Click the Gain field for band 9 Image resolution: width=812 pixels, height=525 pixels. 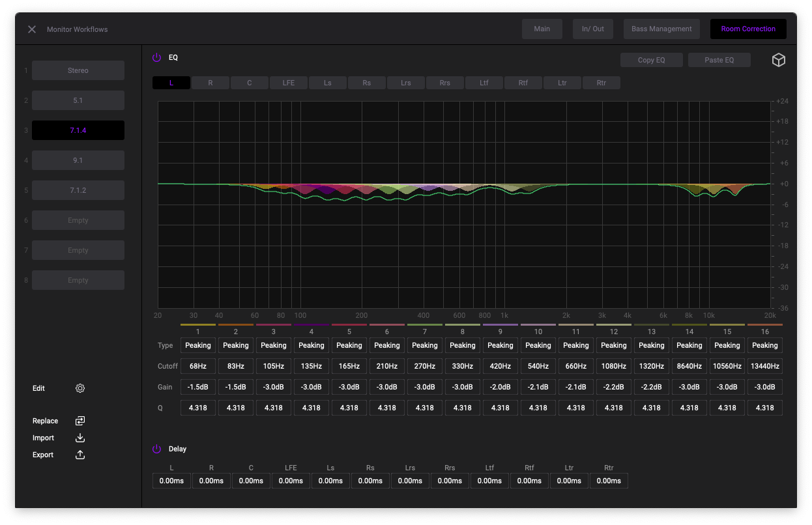[x=500, y=387]
